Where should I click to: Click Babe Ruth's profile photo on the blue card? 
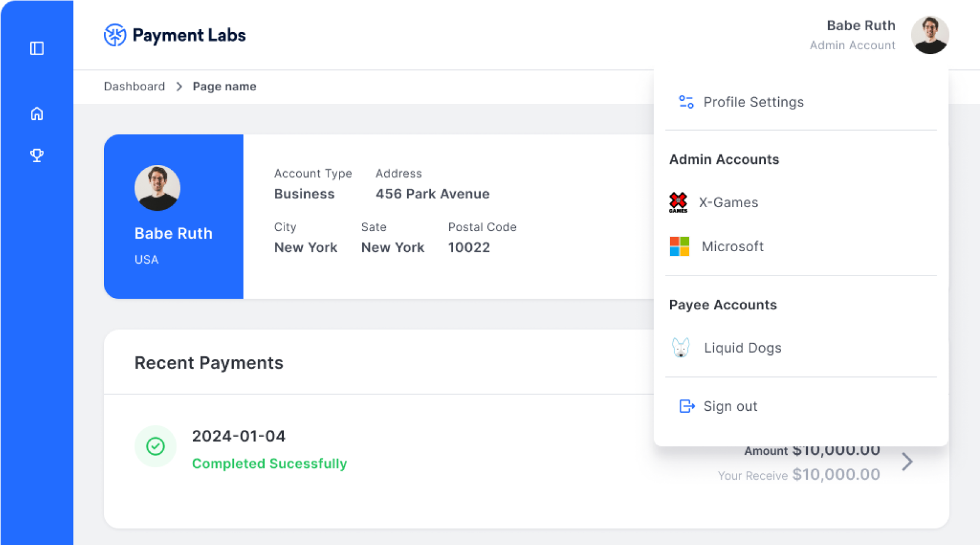[x=157, y=188]
